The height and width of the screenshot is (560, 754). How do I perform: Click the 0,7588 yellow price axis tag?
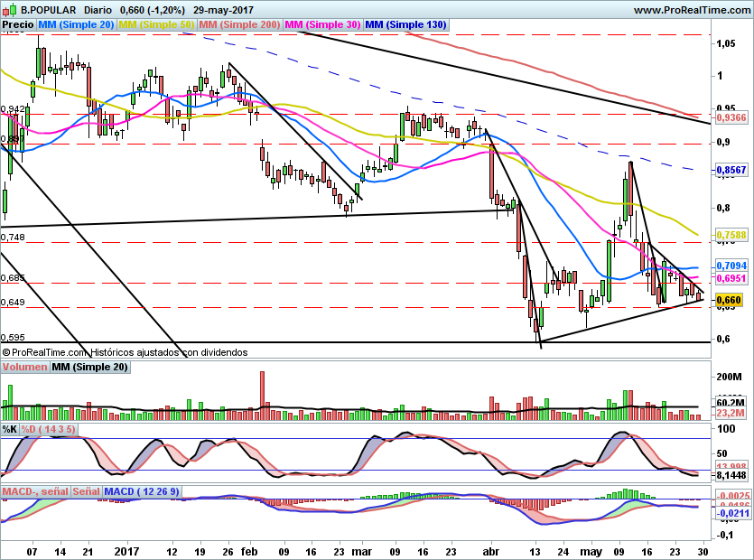(x=730, y=235)
